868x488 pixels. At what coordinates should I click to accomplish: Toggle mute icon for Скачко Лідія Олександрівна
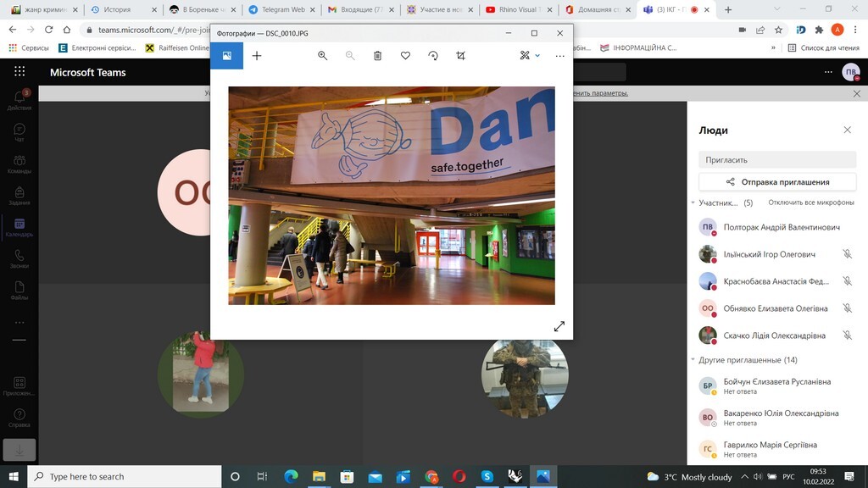847,335
